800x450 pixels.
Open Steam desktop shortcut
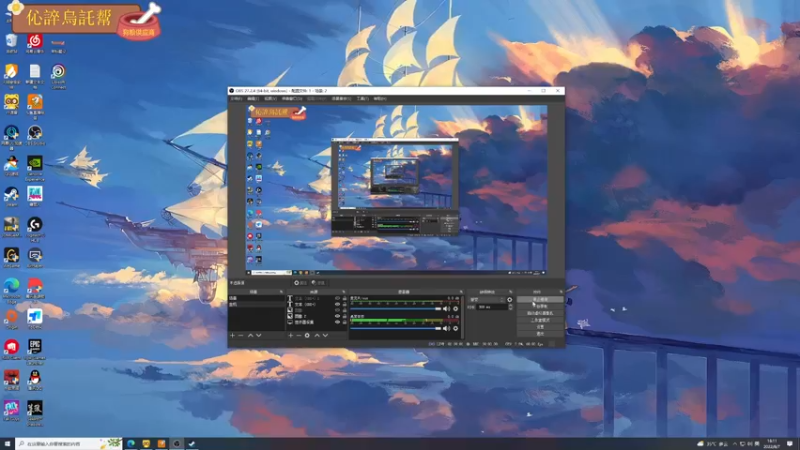(11, 196)
